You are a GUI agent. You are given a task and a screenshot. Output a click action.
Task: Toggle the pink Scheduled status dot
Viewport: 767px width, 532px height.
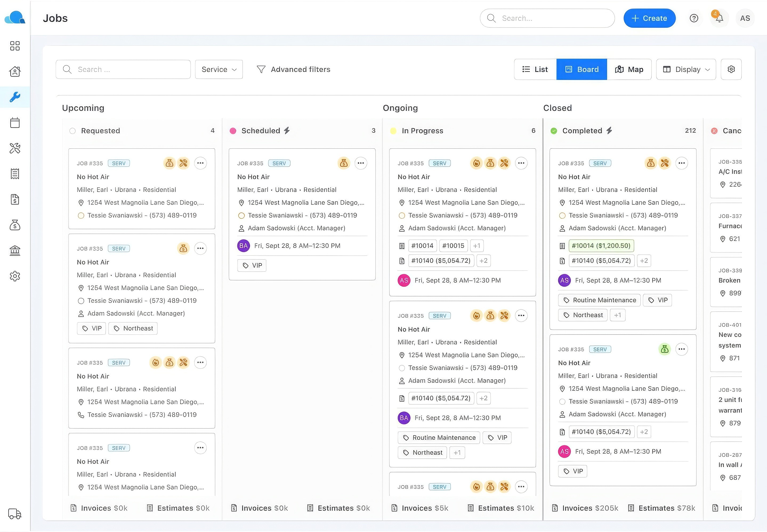233,131
